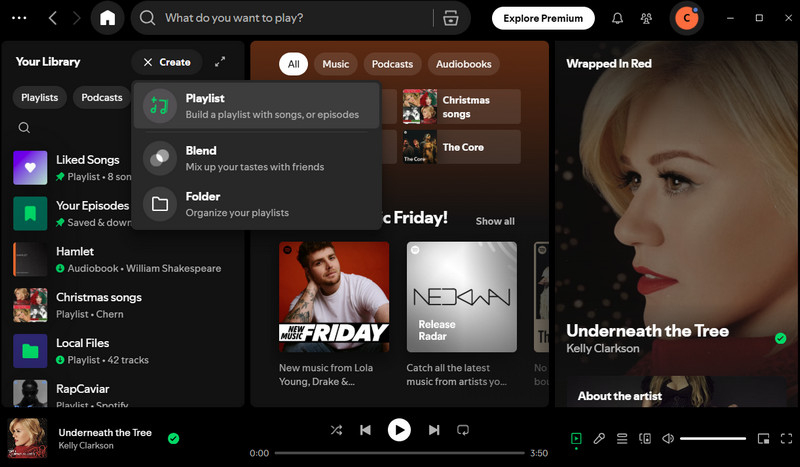Select the Audiobooks filter chip
The height and width of the screenshot is (467, 800).
(x=463, y=64)
